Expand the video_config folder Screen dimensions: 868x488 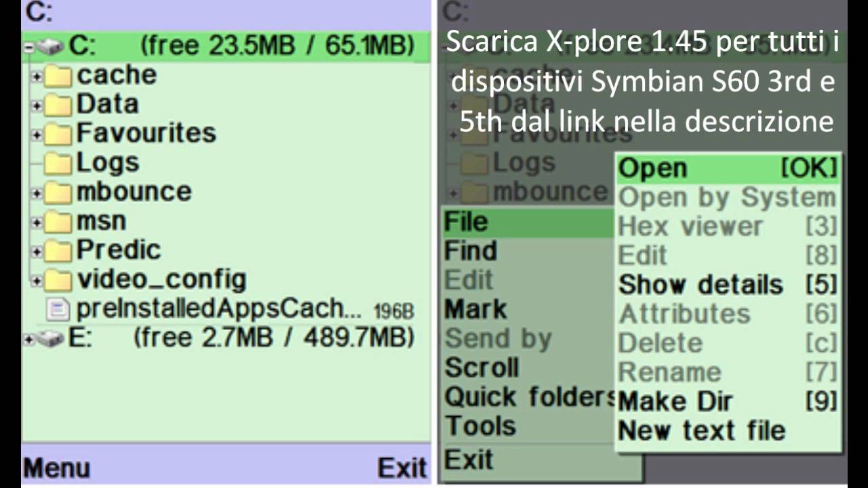pyautogui.click(x=37, y=281)
